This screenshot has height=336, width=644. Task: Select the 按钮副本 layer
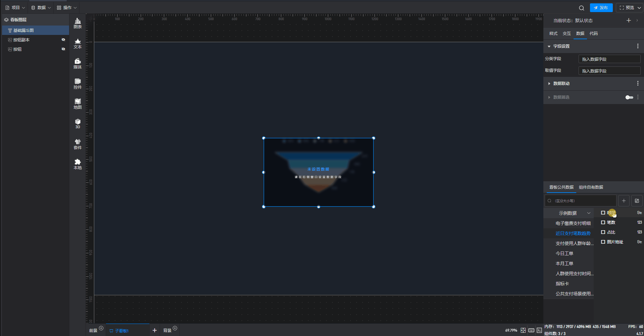point(36,40)
